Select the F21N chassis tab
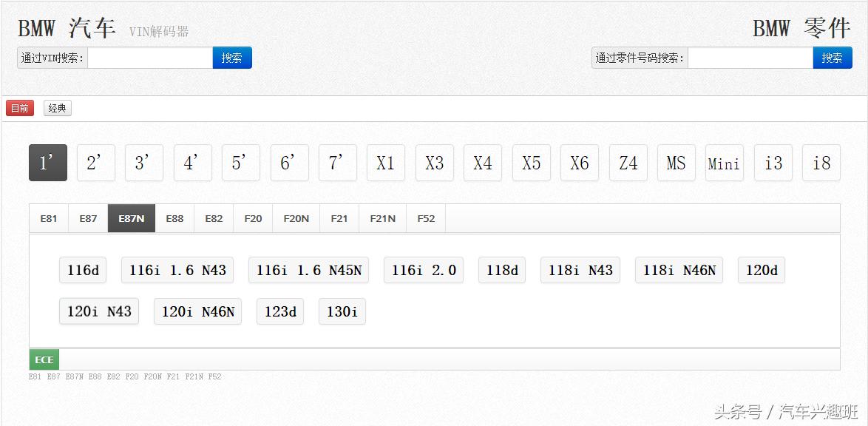 tap(382, 218)
